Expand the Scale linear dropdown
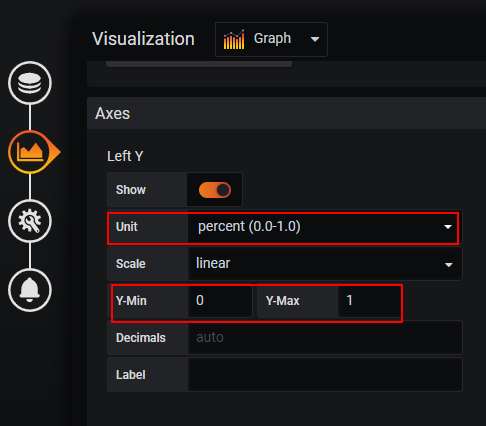 325,264
